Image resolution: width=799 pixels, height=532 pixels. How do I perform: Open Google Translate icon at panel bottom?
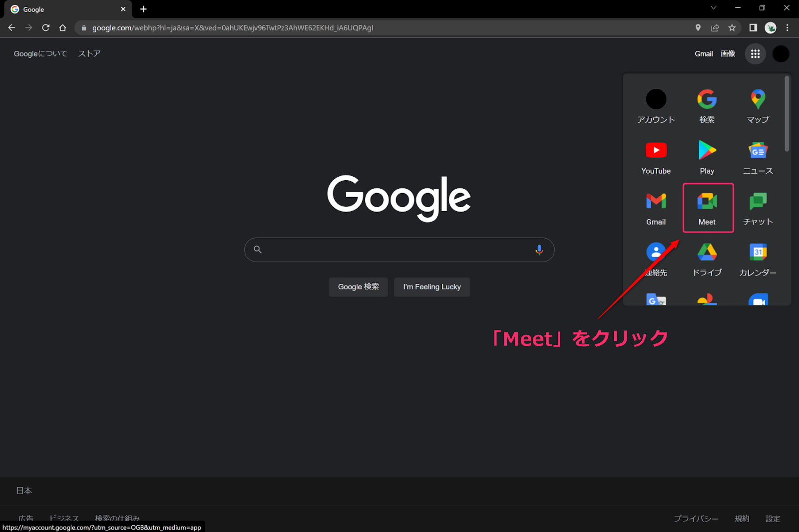[x=656, y=299]
